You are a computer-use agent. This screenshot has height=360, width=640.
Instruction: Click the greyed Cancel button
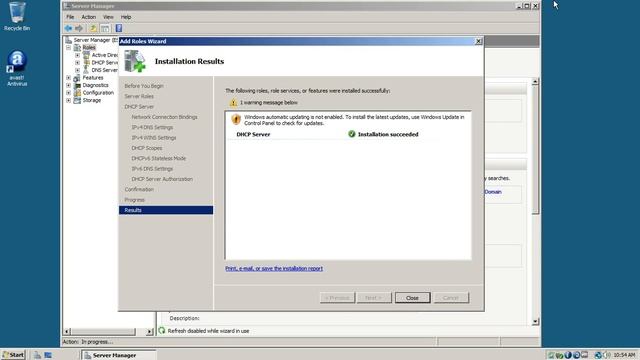(x=451, y=298)
